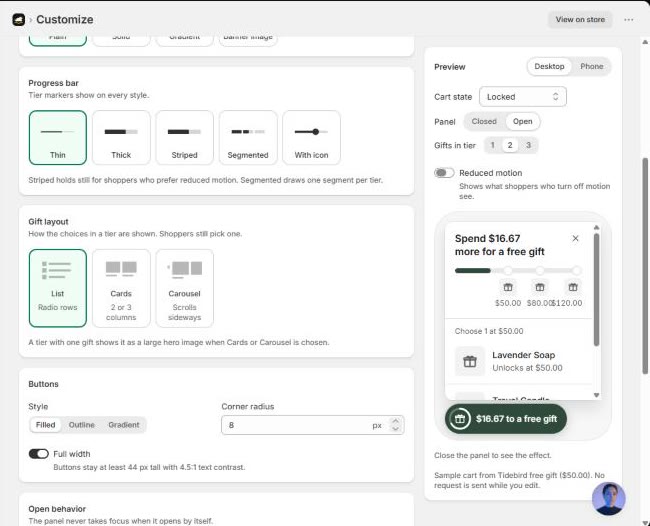Set button style to Outline
This screenshot has width=650, height=526.
(82, 425)
